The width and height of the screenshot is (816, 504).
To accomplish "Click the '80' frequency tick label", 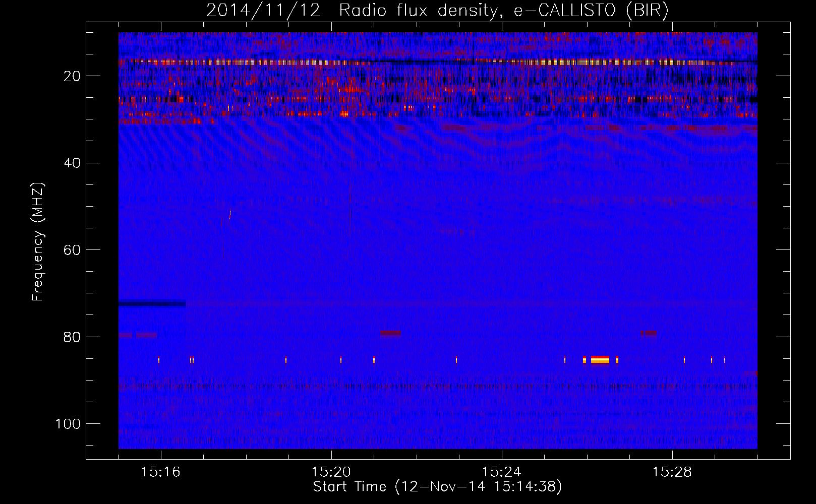I will tap(73, 337).
